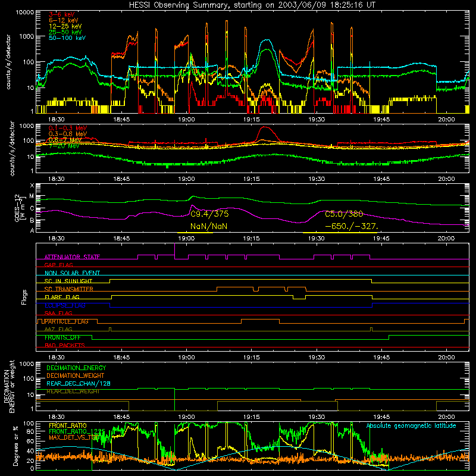The image size is (476, 476).
Task: Click the REAR_DEC_WEIGHT legend label
Action: click(73, 392)
